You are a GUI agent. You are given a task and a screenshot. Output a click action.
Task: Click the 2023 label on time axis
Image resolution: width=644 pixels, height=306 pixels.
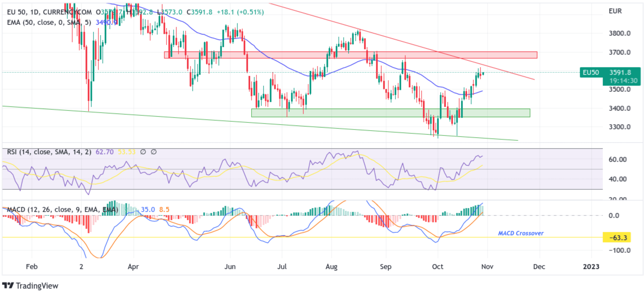tap(591, 267)
